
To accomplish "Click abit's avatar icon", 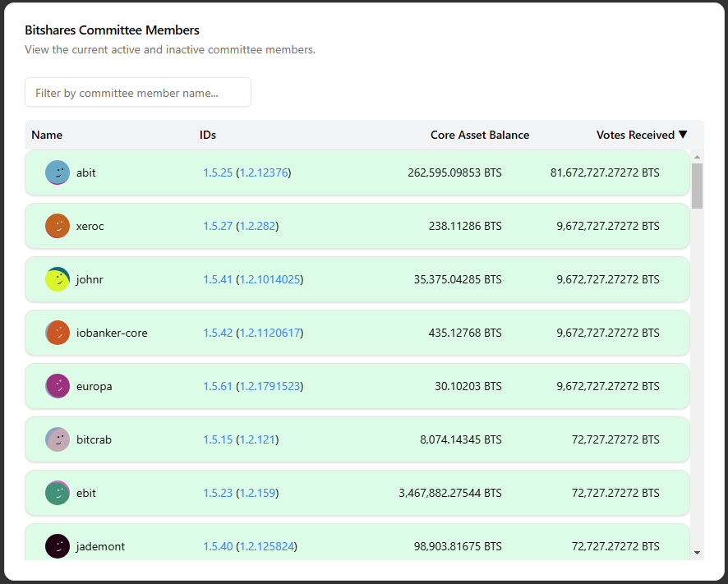I will (58, 172).
